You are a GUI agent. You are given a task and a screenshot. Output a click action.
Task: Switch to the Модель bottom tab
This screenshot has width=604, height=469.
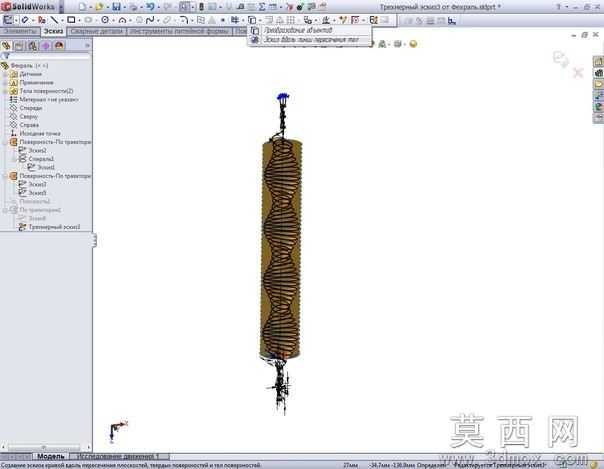[50, 456]
